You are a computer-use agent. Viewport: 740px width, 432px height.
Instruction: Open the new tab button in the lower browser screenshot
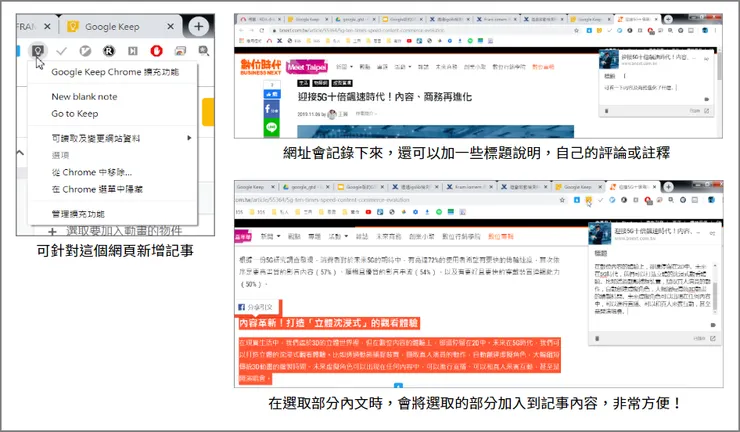pos(668,187)
